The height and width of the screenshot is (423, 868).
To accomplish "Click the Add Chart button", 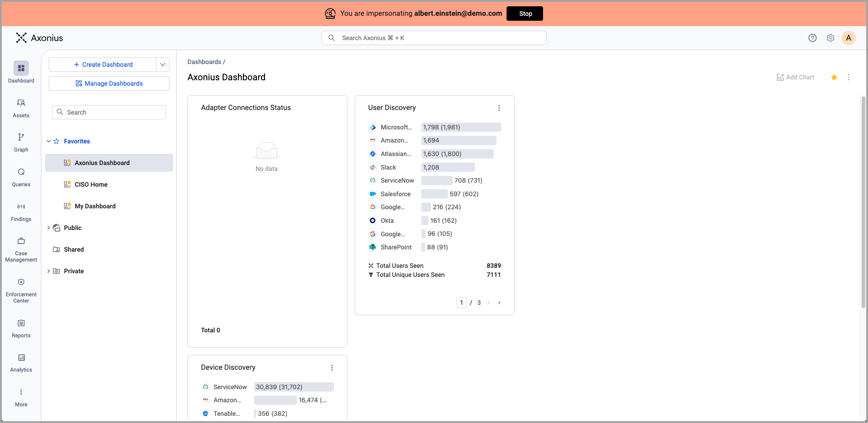I will pos(795,77).
